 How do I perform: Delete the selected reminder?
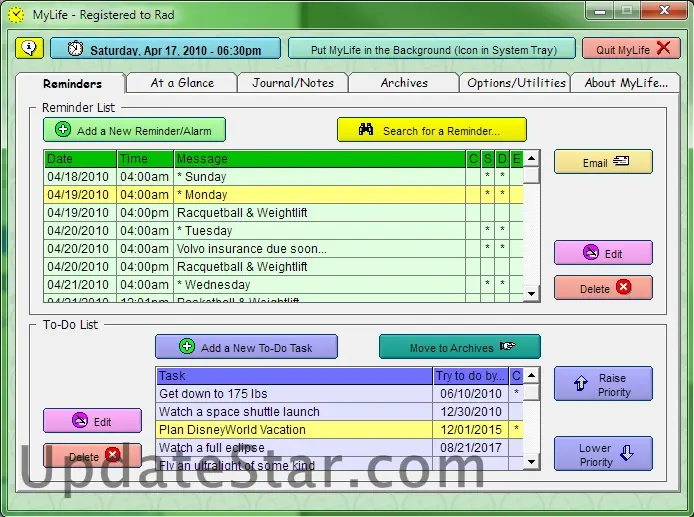coord(603,288)
